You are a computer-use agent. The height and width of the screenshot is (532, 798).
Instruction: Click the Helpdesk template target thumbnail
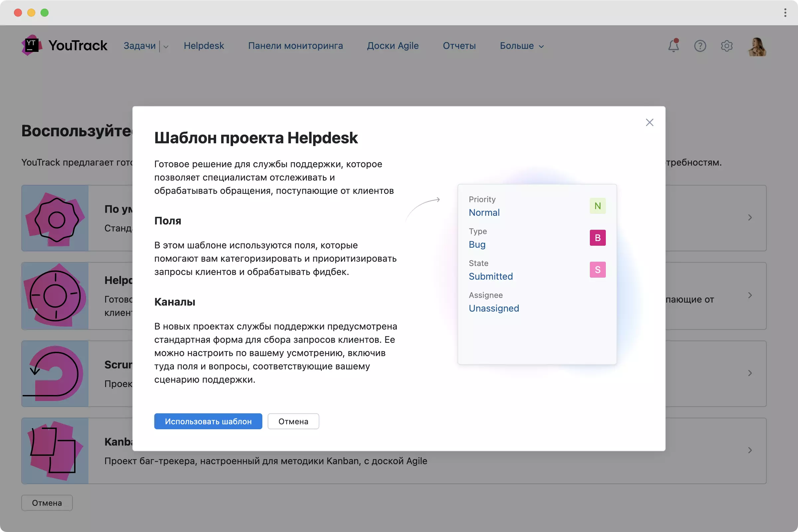(x=55, y=296)
